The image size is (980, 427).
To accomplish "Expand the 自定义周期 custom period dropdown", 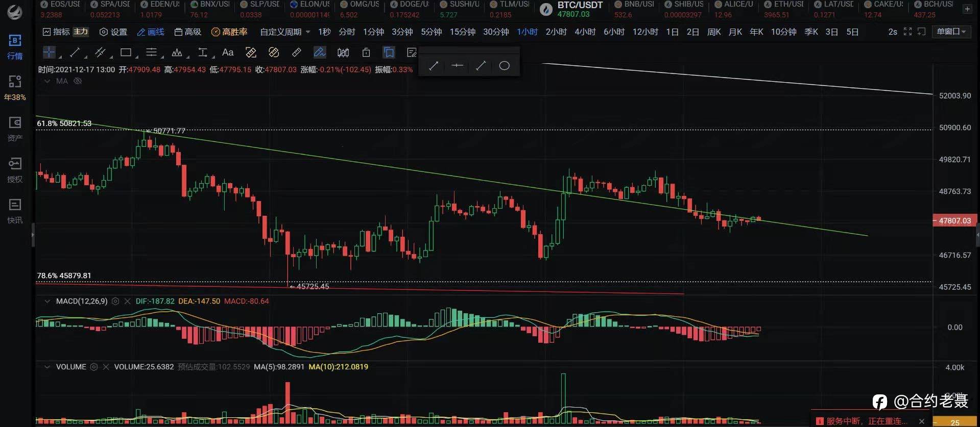I will 285,32.
